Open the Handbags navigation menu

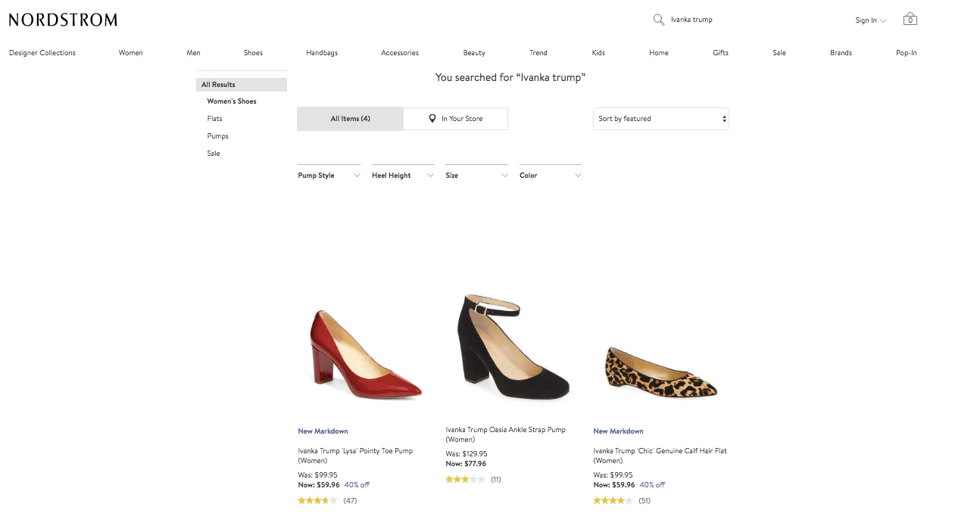point(322,53)
